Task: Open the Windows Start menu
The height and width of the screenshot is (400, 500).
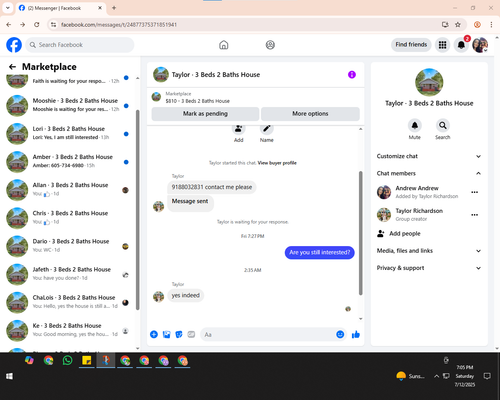Action: (x=9, y=376)
